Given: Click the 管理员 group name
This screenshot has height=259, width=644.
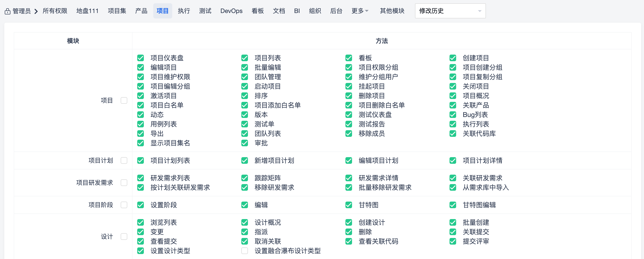Looking at the screenshot, I should coord(22,11).
